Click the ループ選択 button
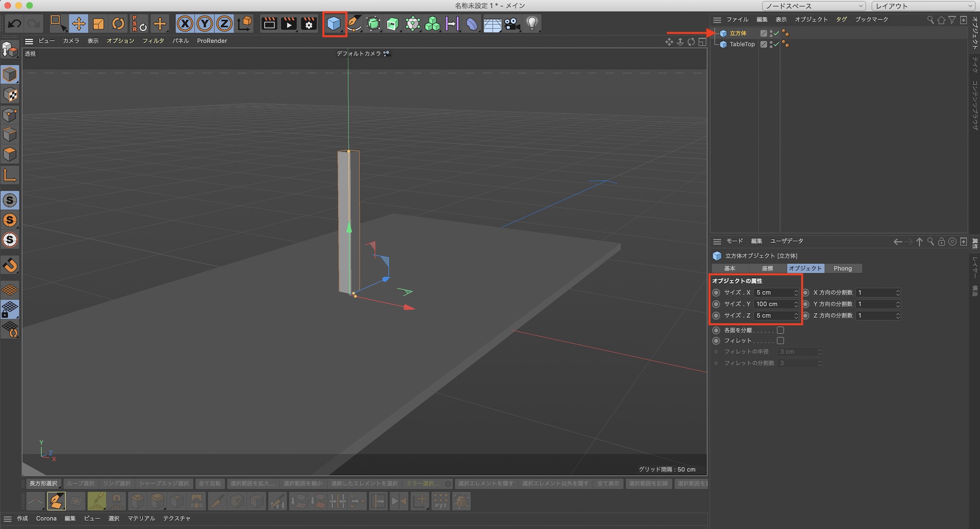Image resolution: width=980 pixels, height=529 pixels. pos(80,483)
